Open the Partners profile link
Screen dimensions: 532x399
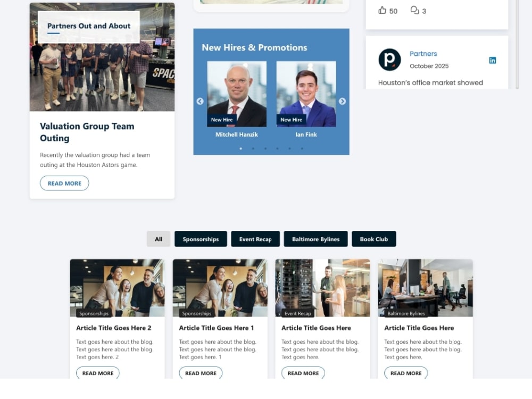click(x=423, y=54)
